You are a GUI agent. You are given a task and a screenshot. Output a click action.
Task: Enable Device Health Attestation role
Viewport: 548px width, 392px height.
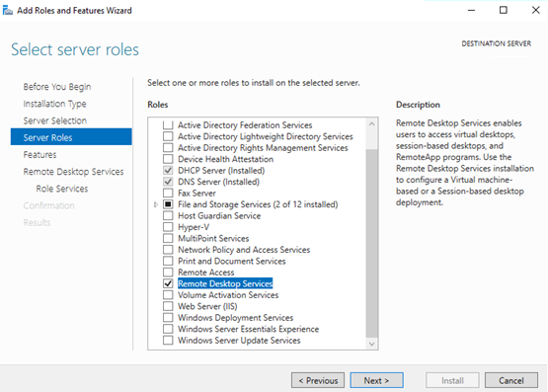[168, 159]
